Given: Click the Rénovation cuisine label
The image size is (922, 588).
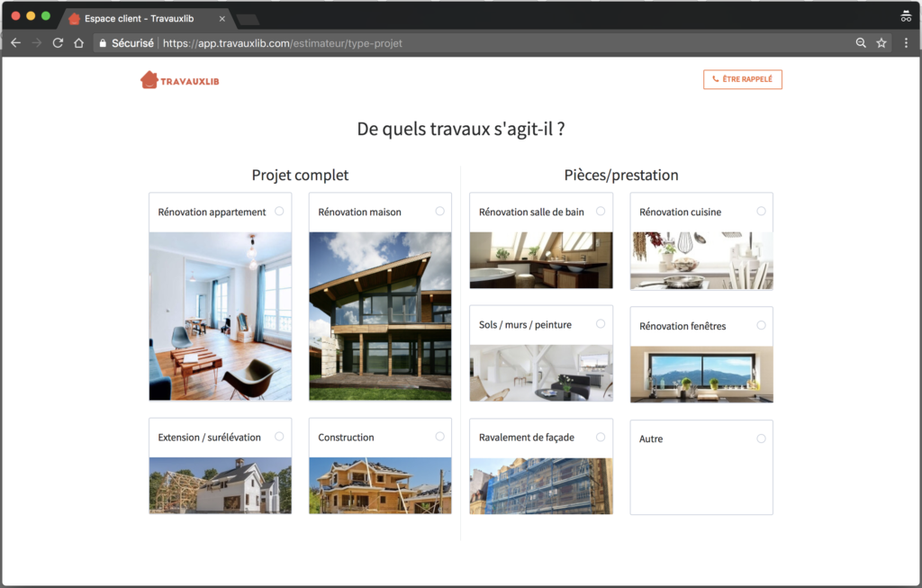Looking at the screenshot, I should (681, 213).
